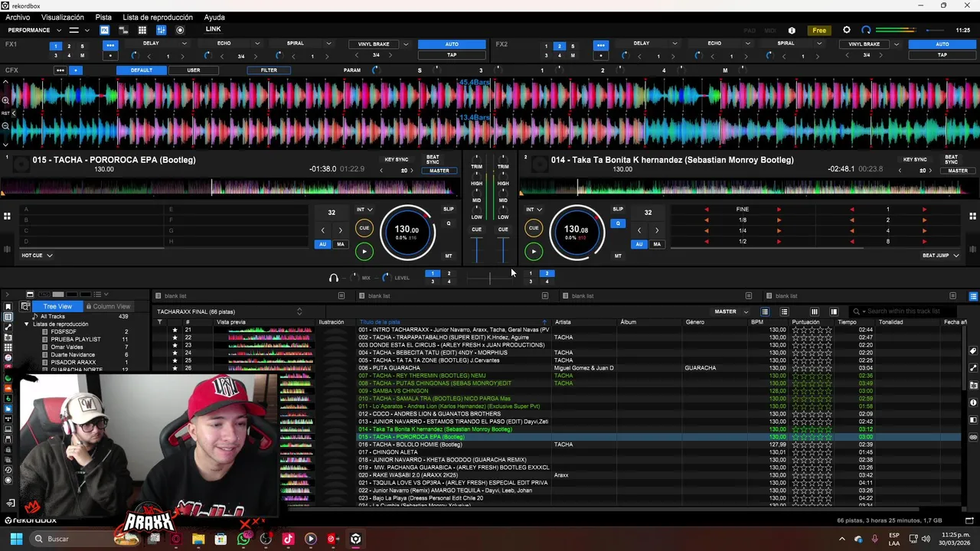Click the info icon near Free badge
Image resolution: width=980 pixels, height=551 pixels.
tap(792, 31)
